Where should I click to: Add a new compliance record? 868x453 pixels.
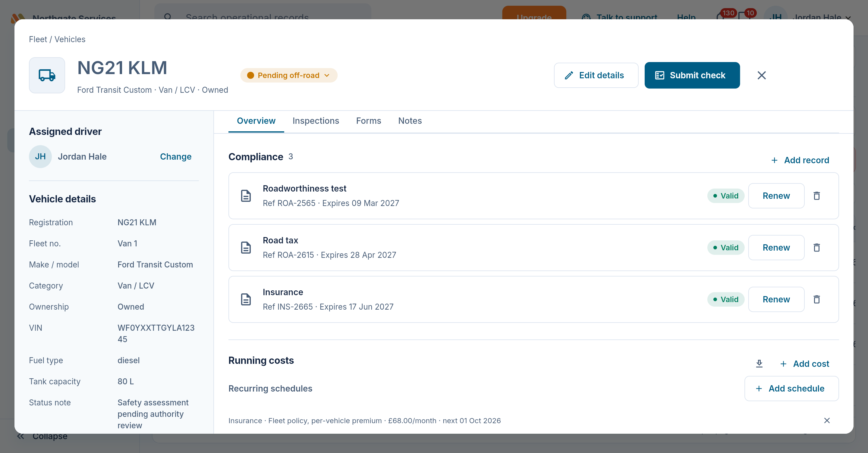click(800, 160)
